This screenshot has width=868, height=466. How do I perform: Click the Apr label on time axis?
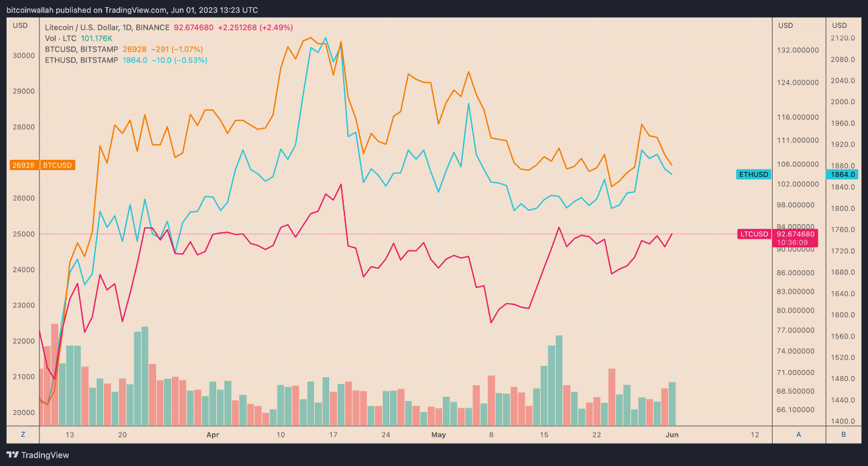(212, 434)
